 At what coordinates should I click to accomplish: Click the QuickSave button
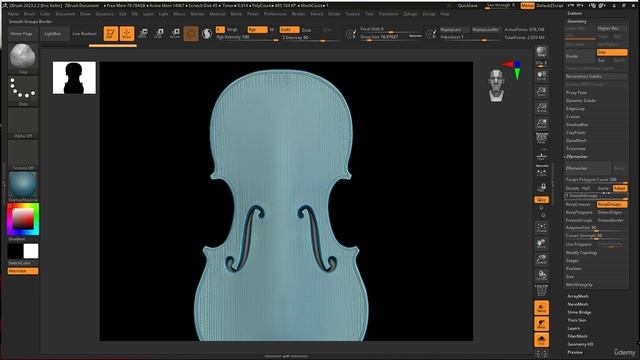(x=468, y=6)
